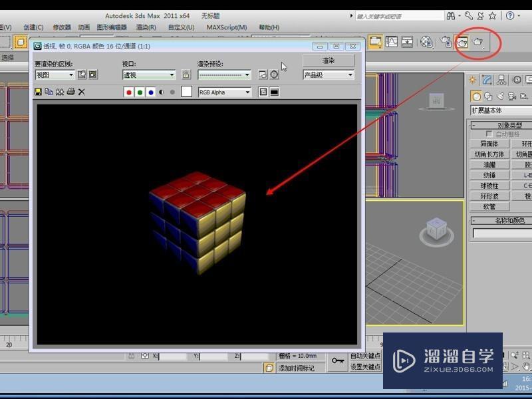Image resolution: width=532 pixels, height=399 pixels.
Task: Switch to the Create panel tab
Action: pos(472,80)
